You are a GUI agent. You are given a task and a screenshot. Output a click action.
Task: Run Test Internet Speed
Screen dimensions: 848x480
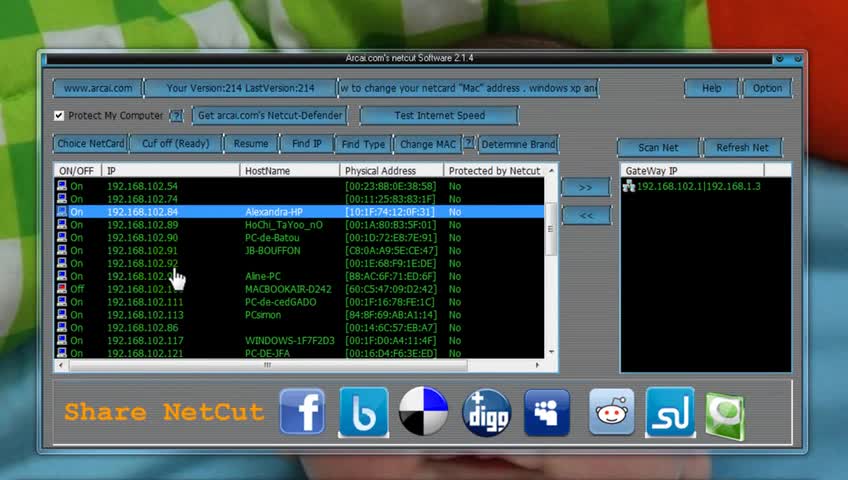click(439, 115)
